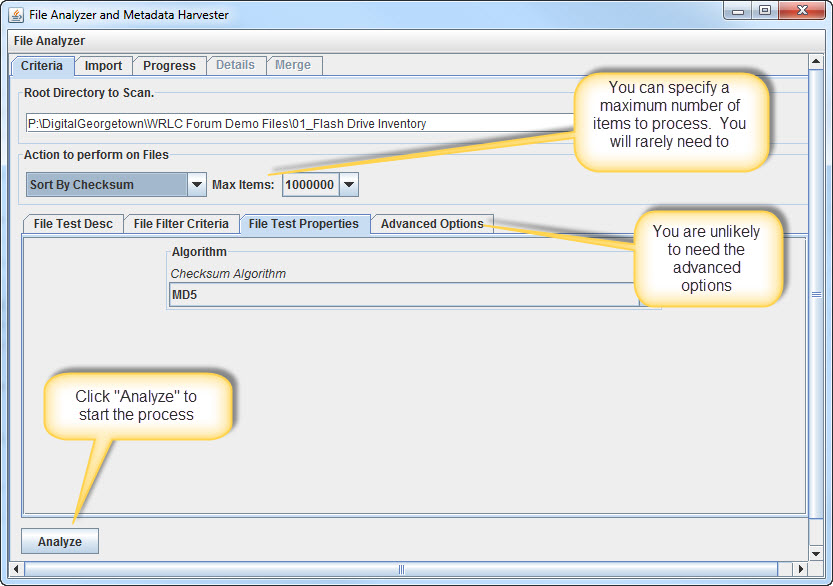Viewport: 833px width, 586px height.
Task: Select the Criteria tab
Action: (42, 66)
